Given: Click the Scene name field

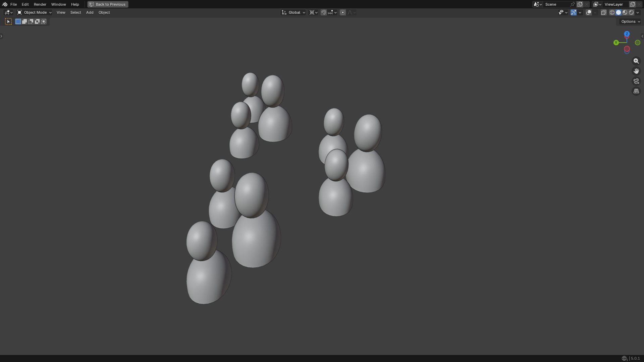Looking at the screenshot, I should click(x=556, y=4).
